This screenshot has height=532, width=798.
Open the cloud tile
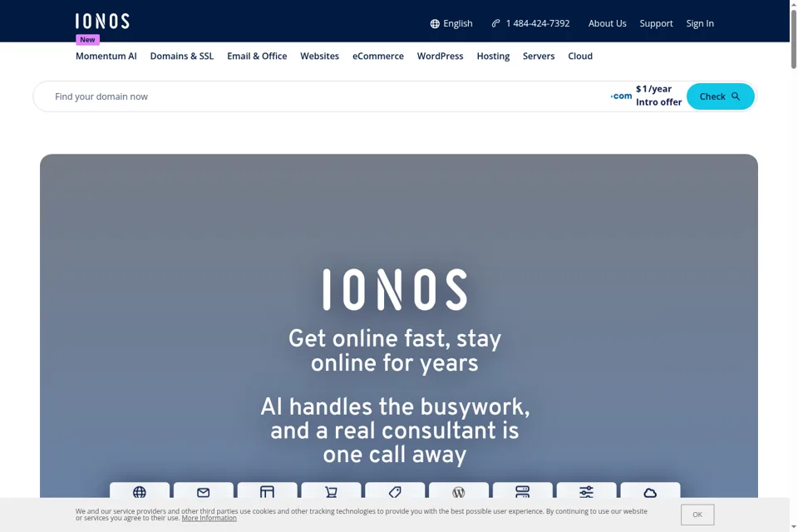pyautogui.click(x=650, y=490)
